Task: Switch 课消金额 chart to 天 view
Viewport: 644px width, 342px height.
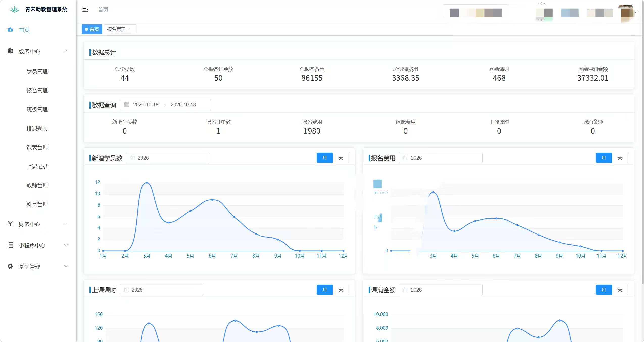Action: pos(620,290)
